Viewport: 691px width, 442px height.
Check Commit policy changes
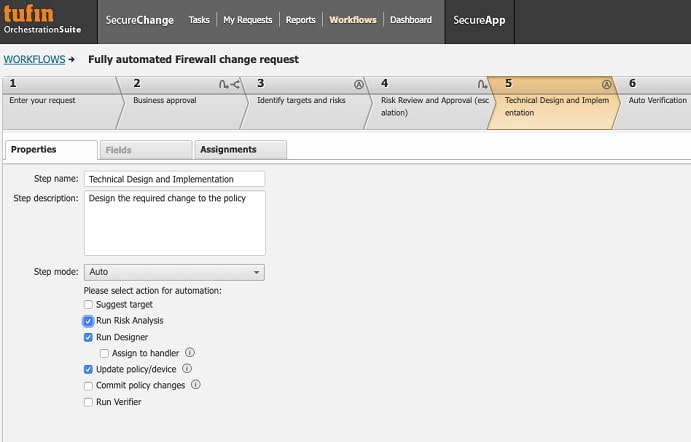click(88, 386)
